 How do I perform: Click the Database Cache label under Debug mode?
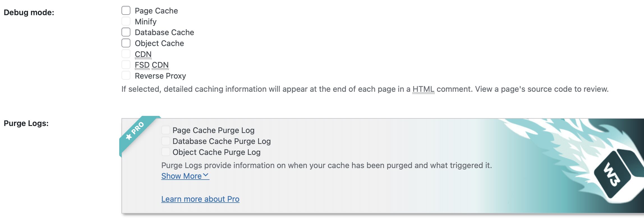coord(164,32)
